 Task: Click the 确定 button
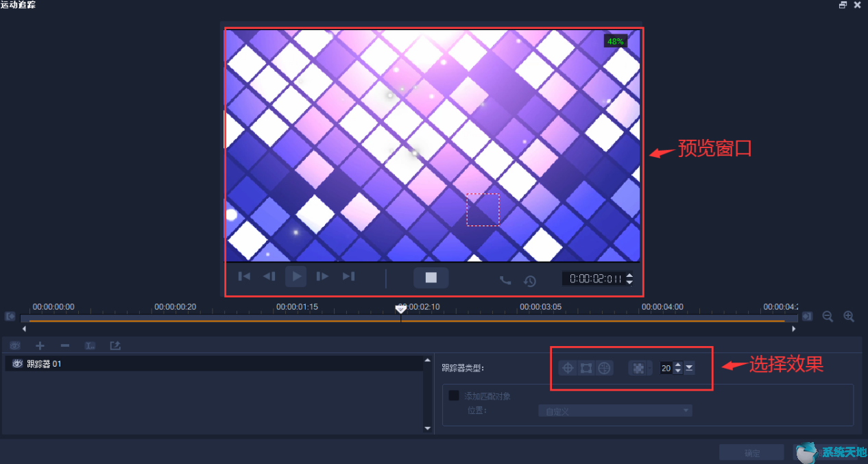coord(751,453)
